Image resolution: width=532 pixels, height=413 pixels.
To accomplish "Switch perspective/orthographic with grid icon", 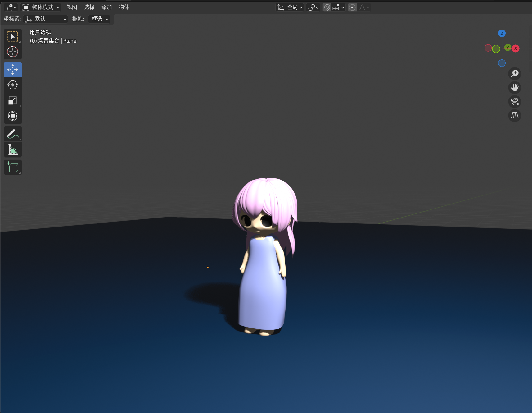I will coord(515,116).
